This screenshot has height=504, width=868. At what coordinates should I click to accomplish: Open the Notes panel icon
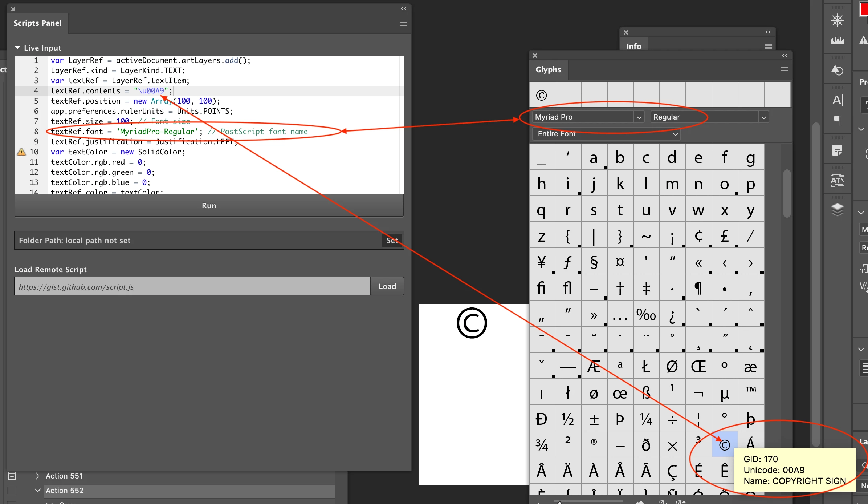coord(837,150)
